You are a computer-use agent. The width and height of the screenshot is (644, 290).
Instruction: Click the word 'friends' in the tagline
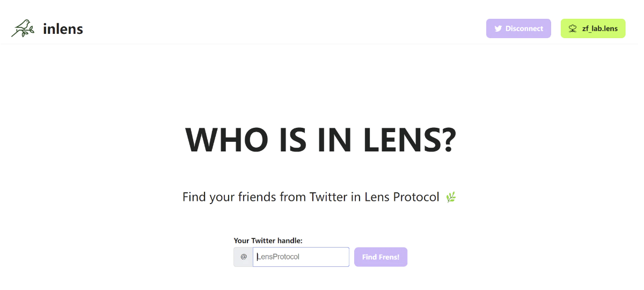[x=258, y=197]
